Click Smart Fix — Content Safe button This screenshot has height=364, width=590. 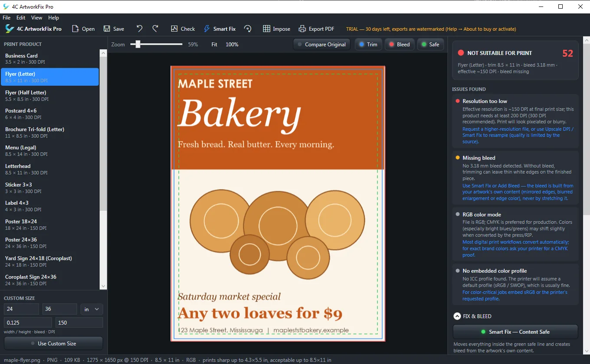pyautogui.click(x=515, y=331)
